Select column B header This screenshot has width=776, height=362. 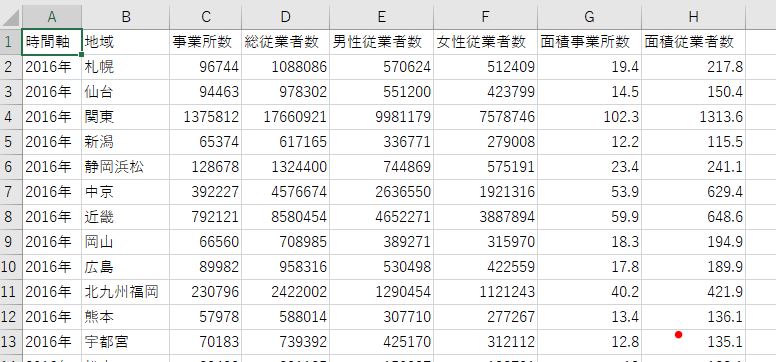pos(126,17)
